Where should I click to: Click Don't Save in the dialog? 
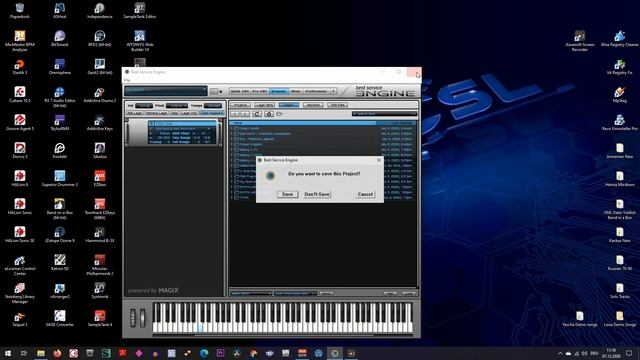coord(317,194)
